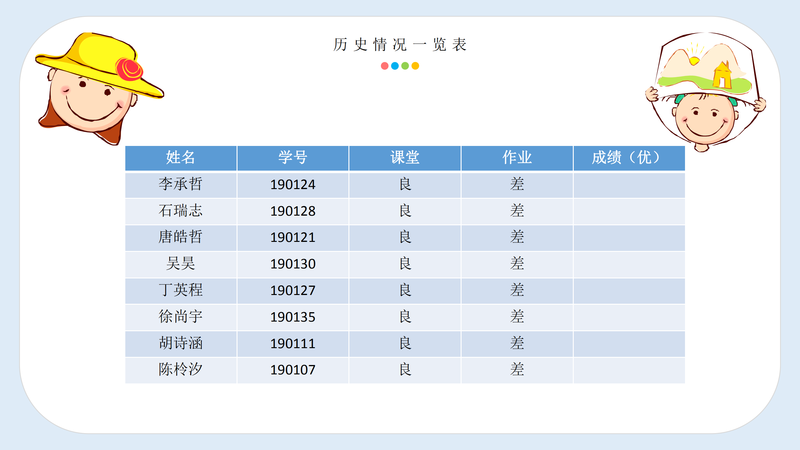Click the blue dot under the title

click(x=395, y=66)
